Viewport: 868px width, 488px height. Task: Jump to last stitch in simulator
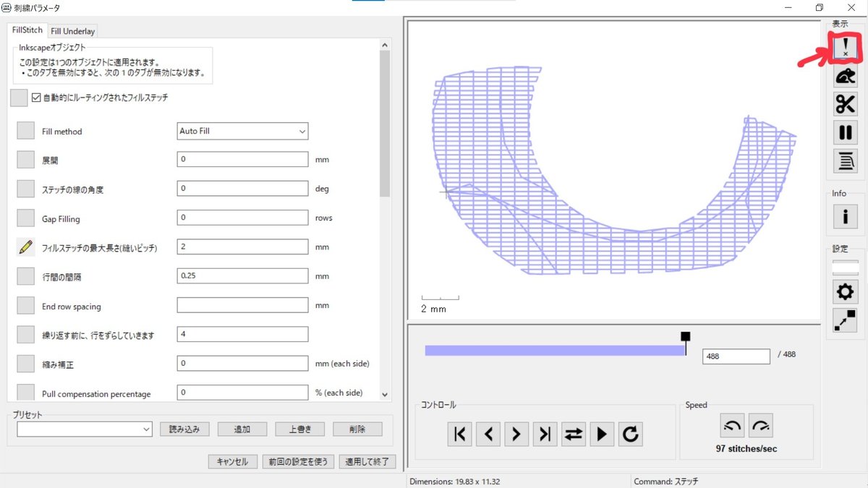pos(545,434)
